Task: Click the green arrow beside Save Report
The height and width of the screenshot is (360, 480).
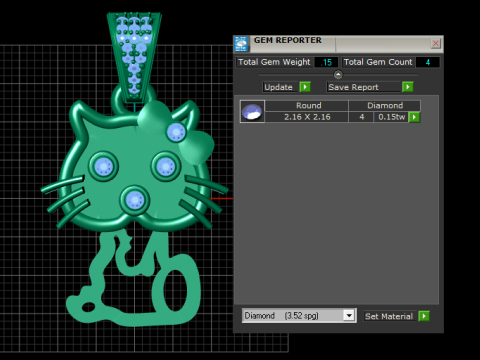Action: pos(408,87)
